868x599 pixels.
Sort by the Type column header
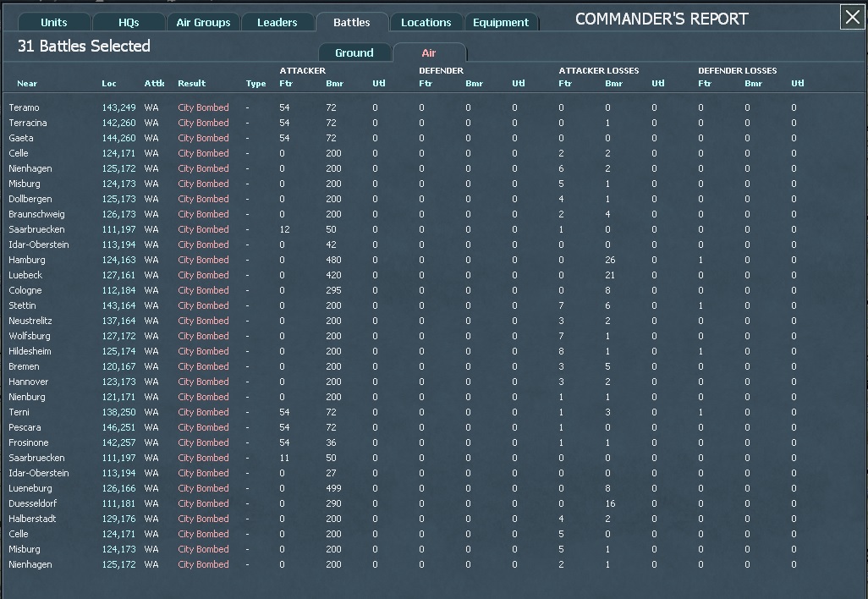coord(255,84)
